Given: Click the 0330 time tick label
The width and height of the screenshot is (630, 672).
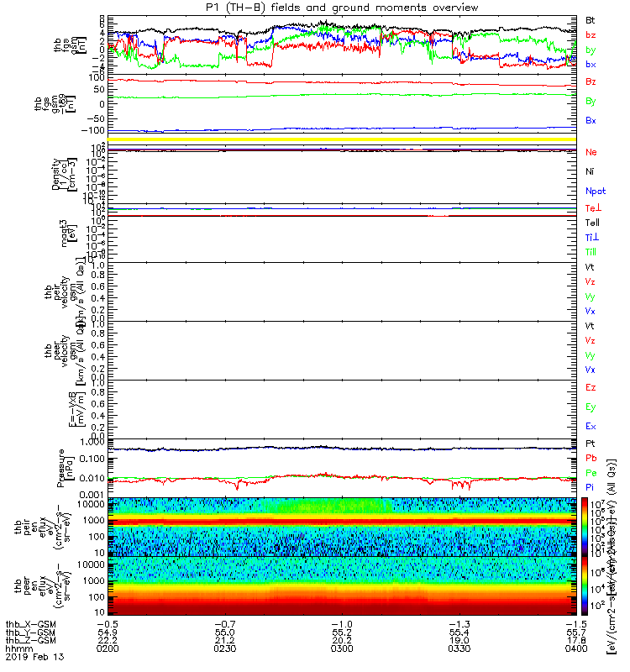Looking at the screenshot, I should point(459,648).
